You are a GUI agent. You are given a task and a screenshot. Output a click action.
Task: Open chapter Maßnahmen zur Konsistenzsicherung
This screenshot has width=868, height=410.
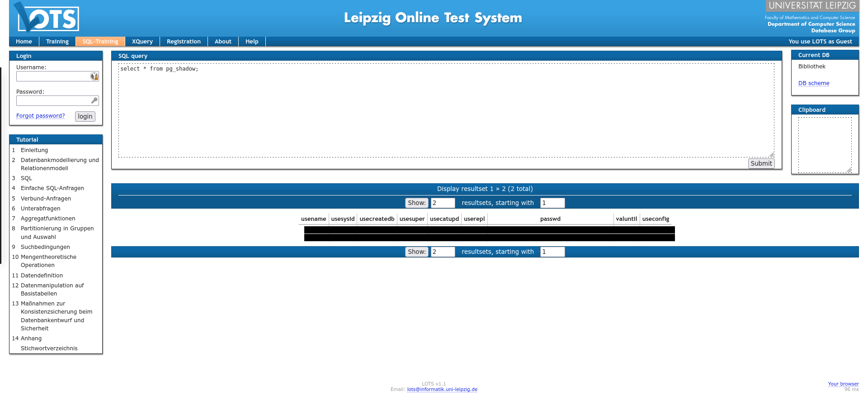pos(57,316)
